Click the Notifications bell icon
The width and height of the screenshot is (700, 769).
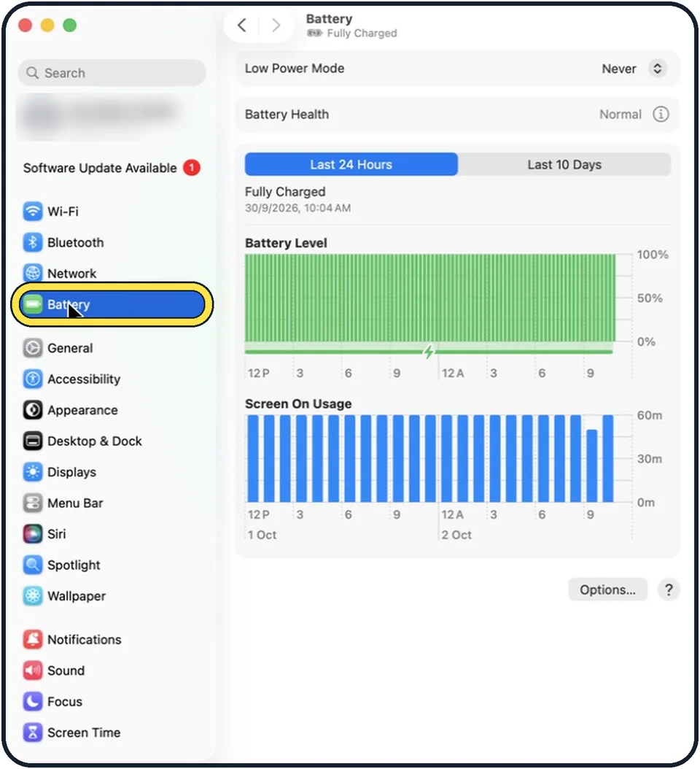tap(32, 639)
